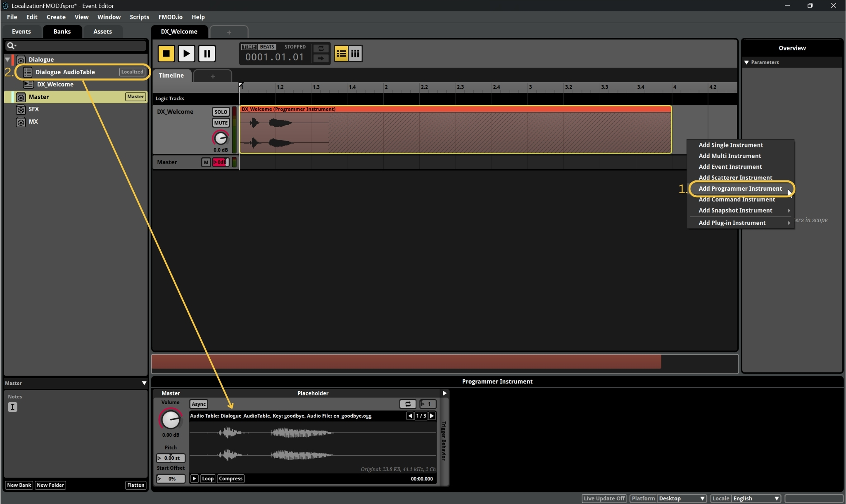Click the MX bank icon

click(21, 122)
